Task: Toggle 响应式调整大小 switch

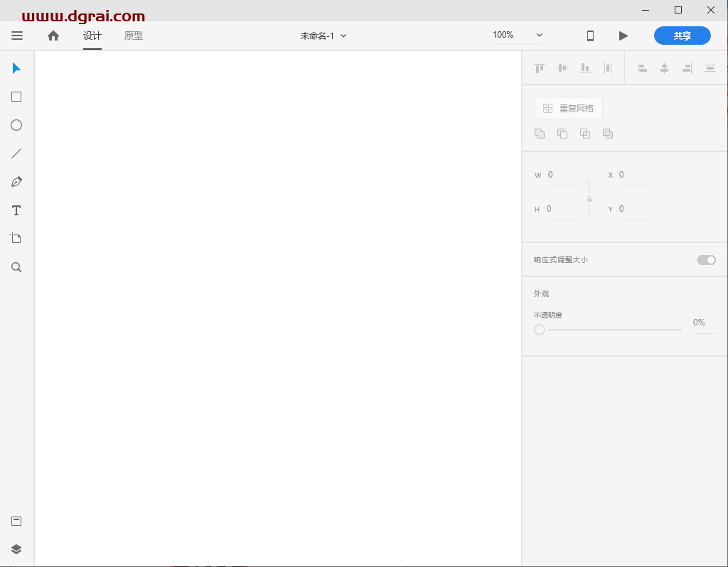Action: coord(706,260)
